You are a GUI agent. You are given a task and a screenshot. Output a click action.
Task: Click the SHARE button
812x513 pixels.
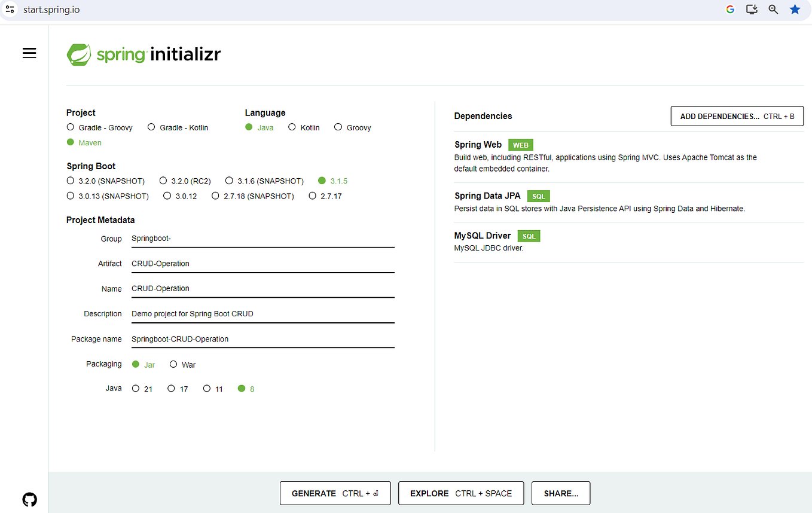[560, 493]
